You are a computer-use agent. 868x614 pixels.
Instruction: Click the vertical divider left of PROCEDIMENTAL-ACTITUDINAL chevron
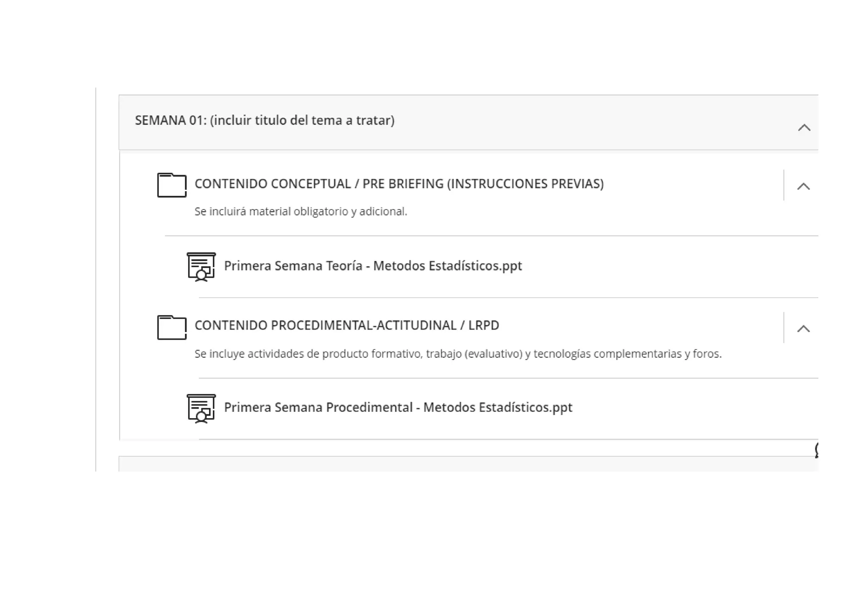[784, 327]
